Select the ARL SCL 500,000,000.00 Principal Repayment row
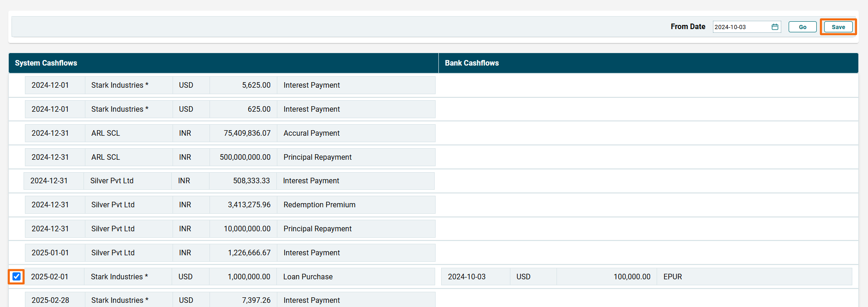This screenshot has width=868, height=307. click(230, 157)
